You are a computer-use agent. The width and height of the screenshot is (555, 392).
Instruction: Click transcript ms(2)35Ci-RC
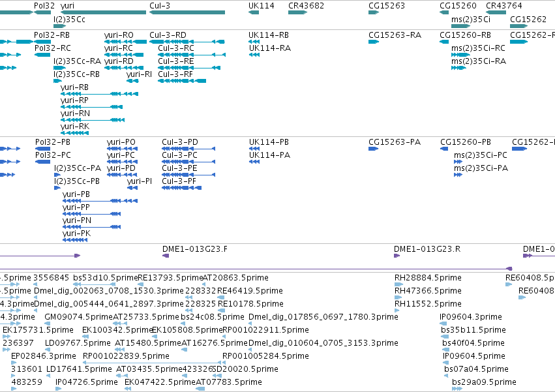click(x=478, y=48)
